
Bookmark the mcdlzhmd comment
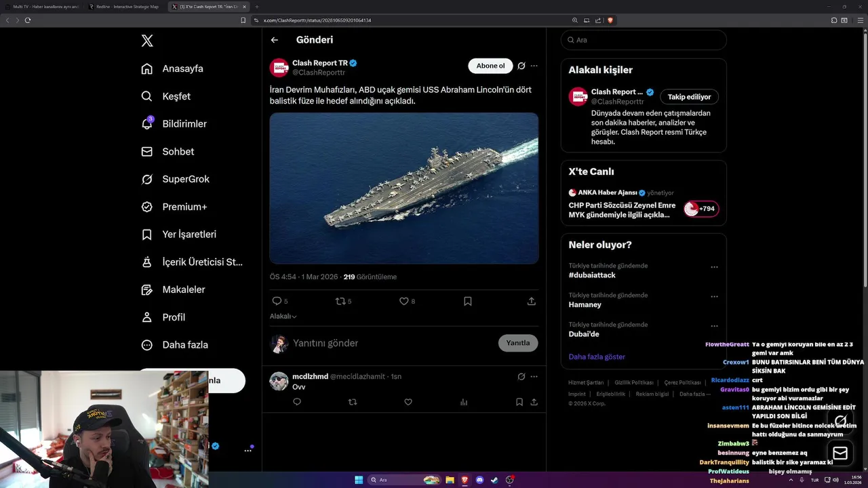click(519, 402)
